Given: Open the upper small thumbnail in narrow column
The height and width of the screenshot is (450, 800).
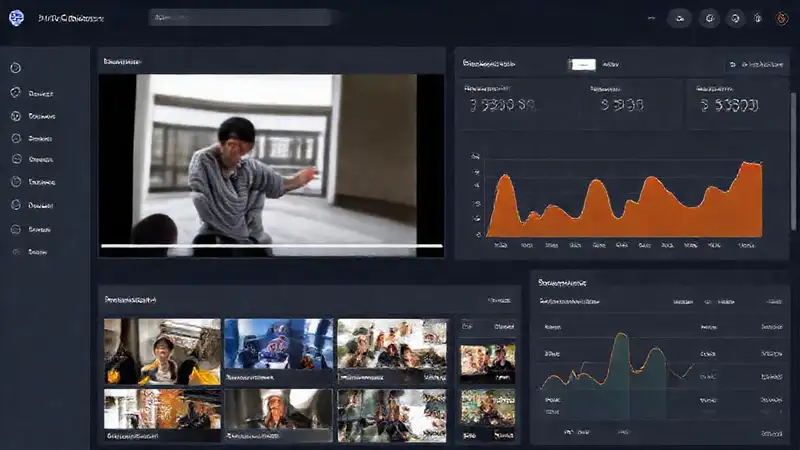Looking at the screenshot, I should click(488, 363).
